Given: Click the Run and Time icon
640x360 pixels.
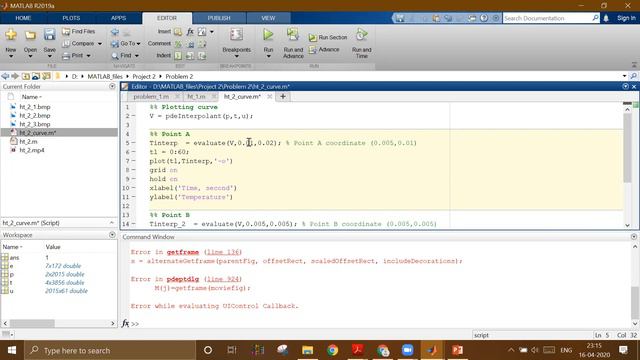Looking at the screenshot, I should click(362, 35).
